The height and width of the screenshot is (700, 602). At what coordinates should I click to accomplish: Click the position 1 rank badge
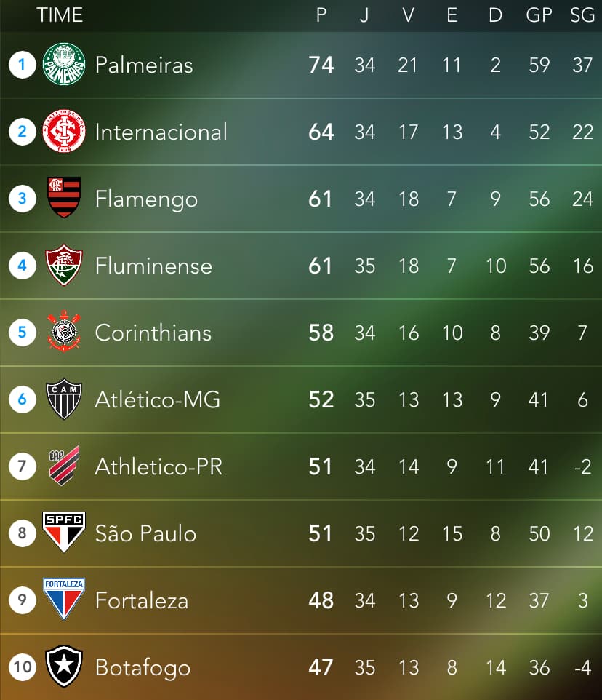23,65
